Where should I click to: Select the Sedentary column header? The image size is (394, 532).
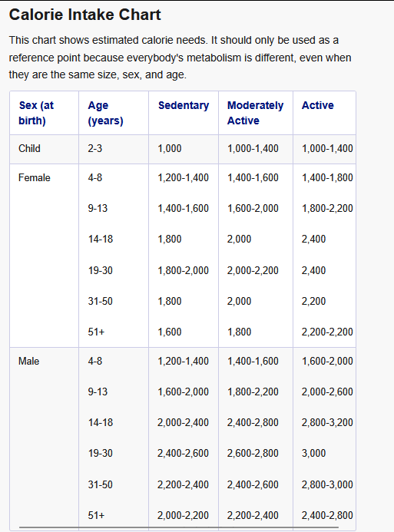tap(184, 105)
